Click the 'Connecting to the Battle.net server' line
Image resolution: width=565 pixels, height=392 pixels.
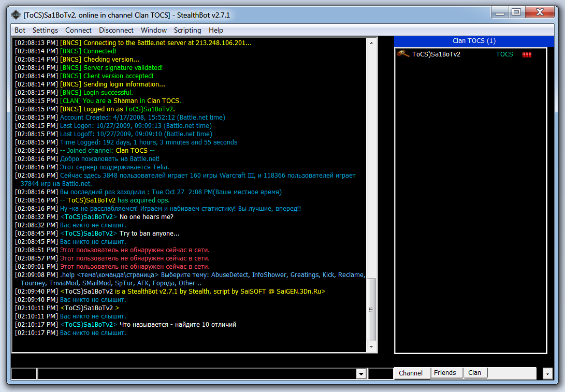pyautogui.click(x=133, y=43)
